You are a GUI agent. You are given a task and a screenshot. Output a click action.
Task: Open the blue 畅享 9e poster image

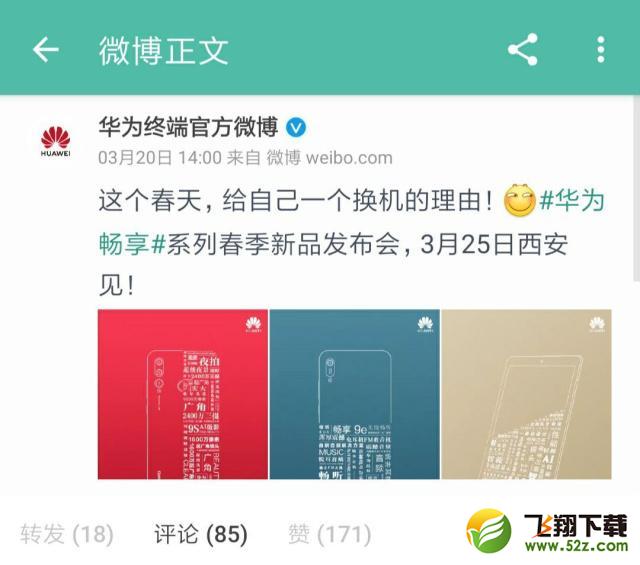355,394
